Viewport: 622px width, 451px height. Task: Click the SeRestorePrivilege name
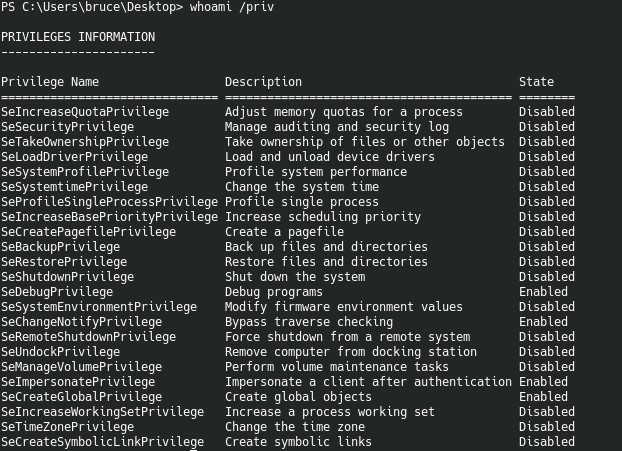[x=64, y=262]
